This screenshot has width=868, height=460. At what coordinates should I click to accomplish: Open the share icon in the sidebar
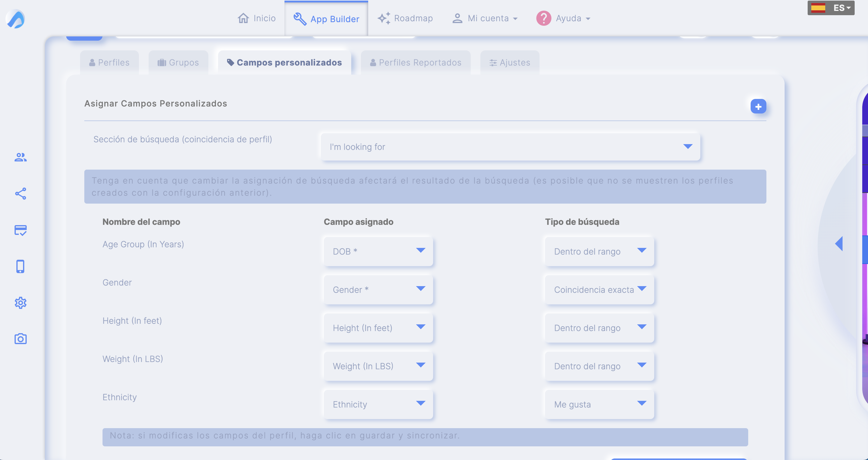(21, 193)
